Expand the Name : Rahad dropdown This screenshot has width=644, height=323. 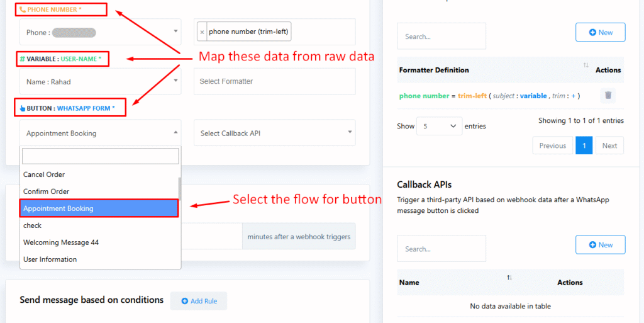tap(100, 81)
